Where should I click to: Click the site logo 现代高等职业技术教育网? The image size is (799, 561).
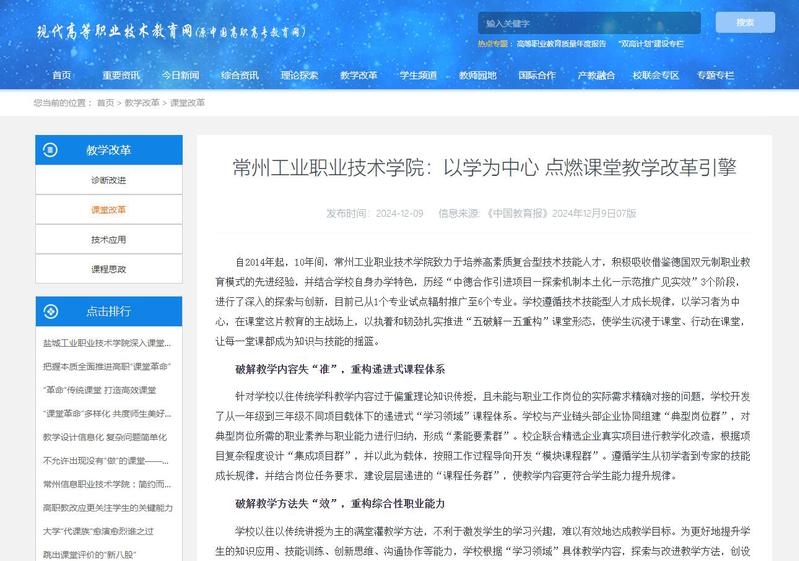[170, 31]
